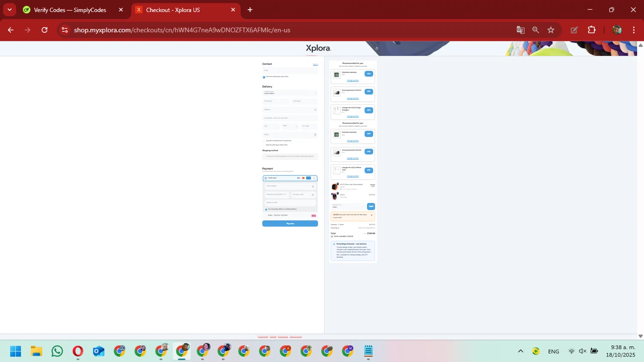
Task: Focus the City field
Action: (271, 126)
